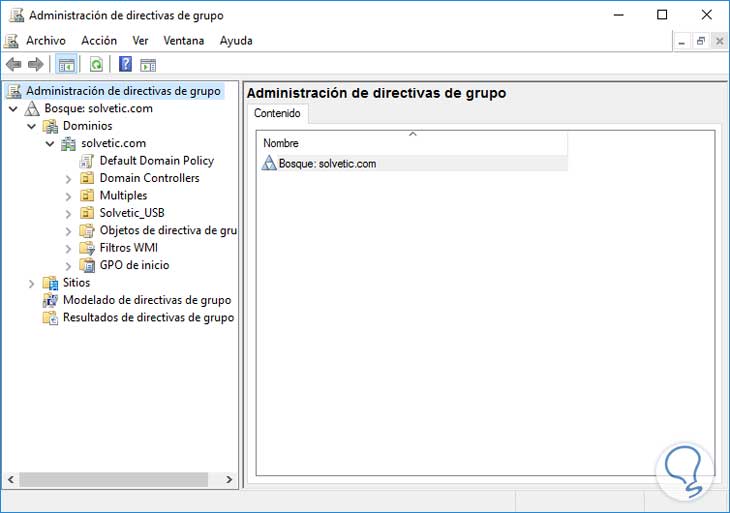The height and width of the screenshot is (513, 730).
Task: Sort by the Nombre column header
Action: point(412,143)
